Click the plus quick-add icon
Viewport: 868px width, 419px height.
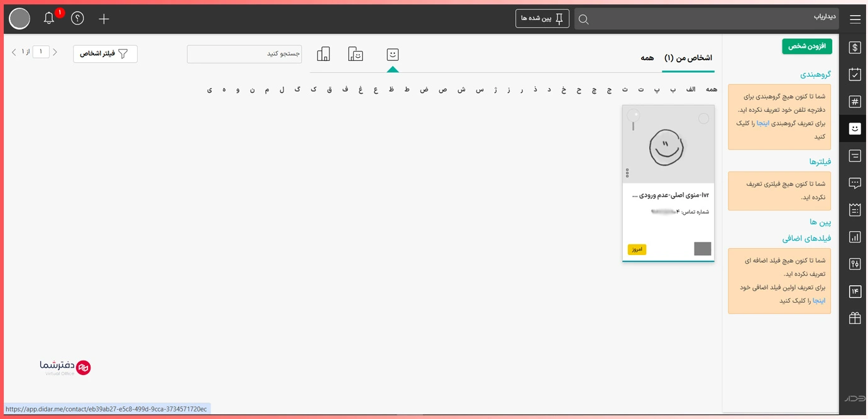point(104,19)
